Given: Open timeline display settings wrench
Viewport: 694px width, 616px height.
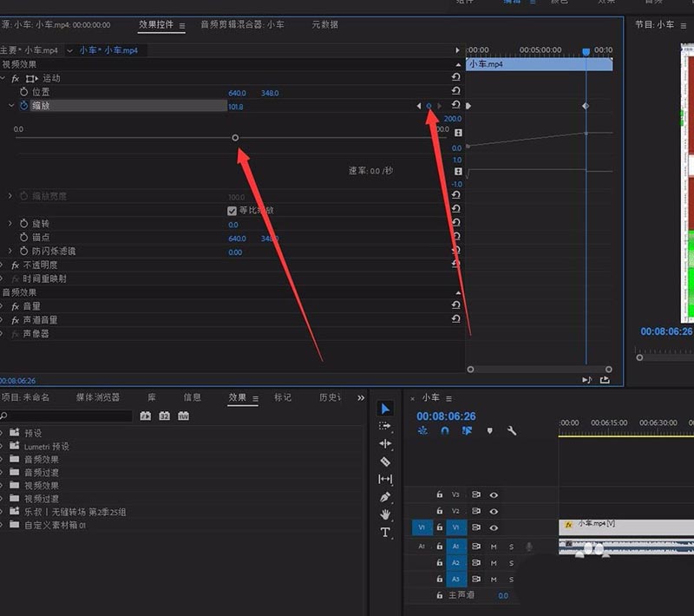Looking at the screenshot, I should coord(512,430).
